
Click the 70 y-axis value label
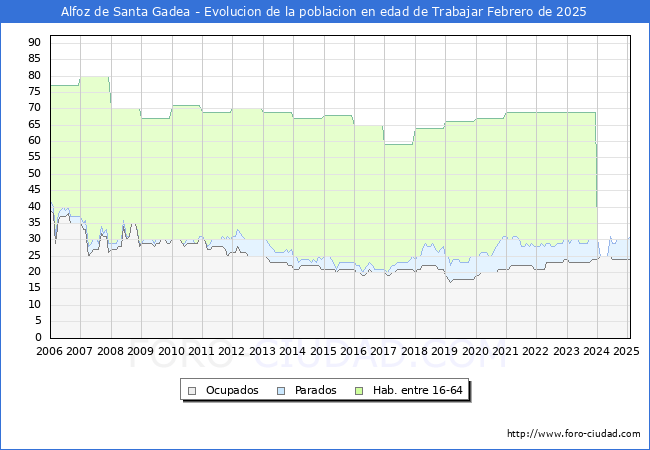[x=34, y=108]
